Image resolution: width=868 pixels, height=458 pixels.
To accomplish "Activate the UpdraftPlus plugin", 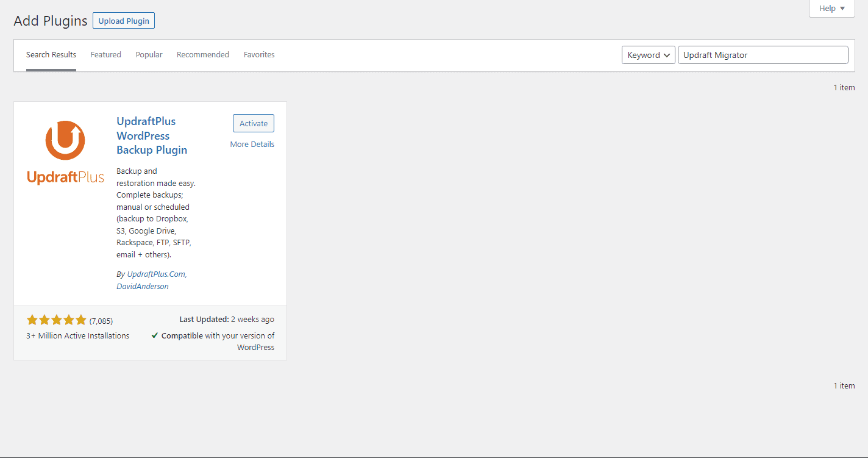I will (x=254, y=123).
